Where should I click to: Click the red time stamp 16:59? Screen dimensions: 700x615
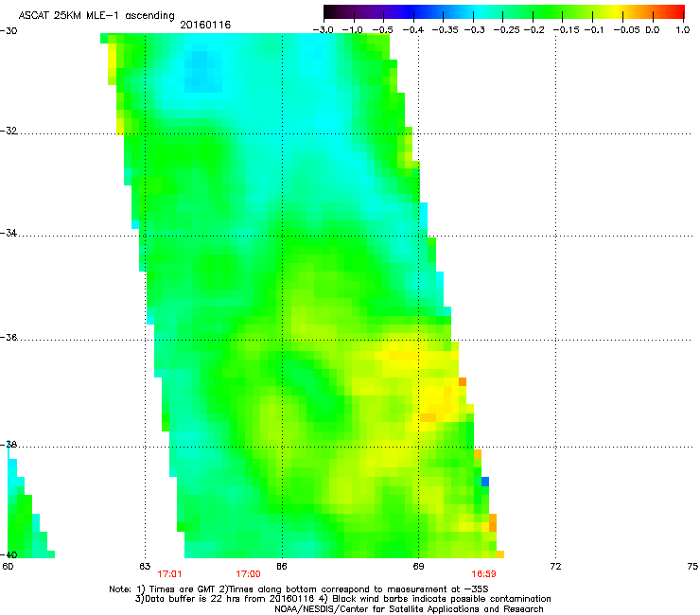click(484, 574)
